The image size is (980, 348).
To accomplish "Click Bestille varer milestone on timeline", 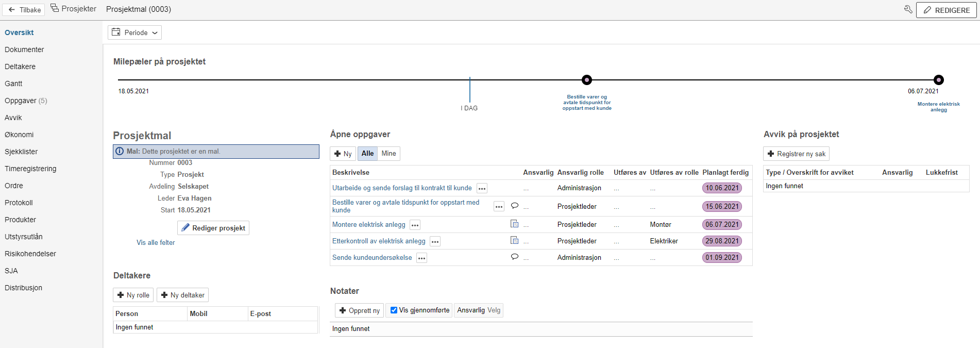I will click(x=586, y=80).
